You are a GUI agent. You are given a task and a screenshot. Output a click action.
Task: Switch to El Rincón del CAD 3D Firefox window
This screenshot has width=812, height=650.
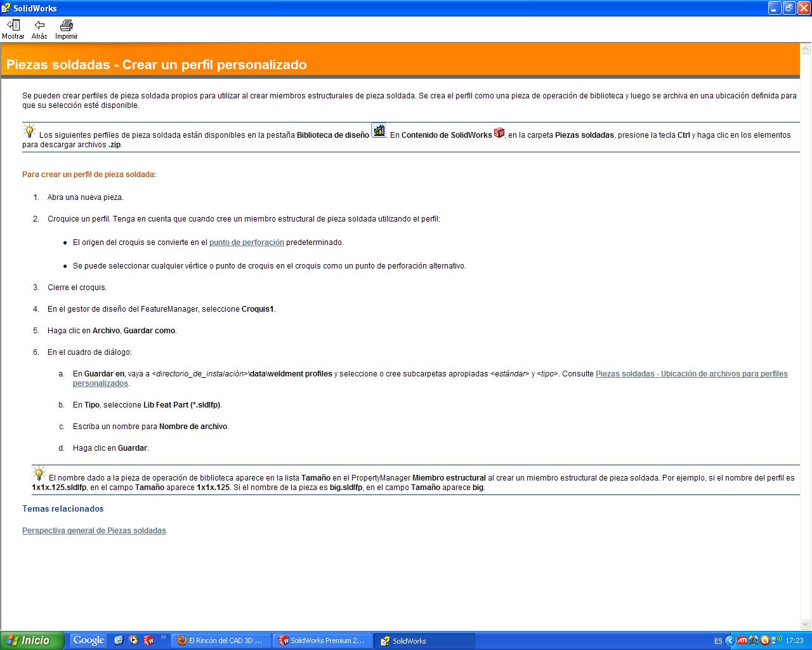click(x=221, y=641)
